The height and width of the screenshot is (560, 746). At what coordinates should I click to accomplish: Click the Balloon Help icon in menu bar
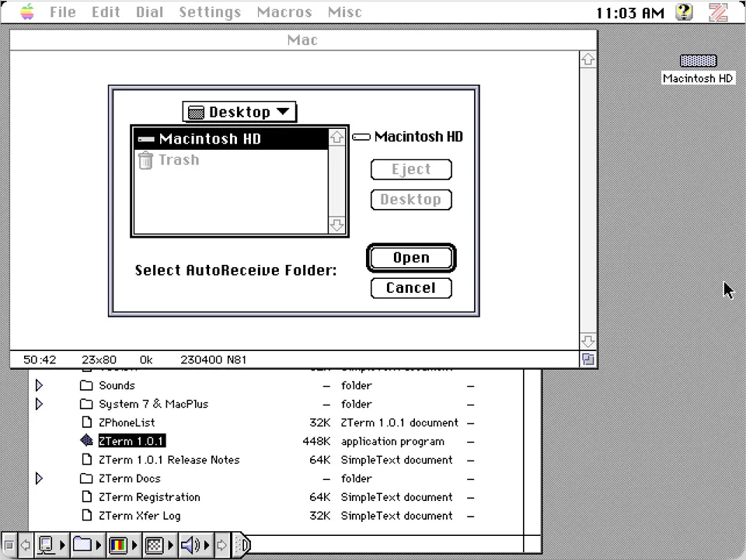683,12
